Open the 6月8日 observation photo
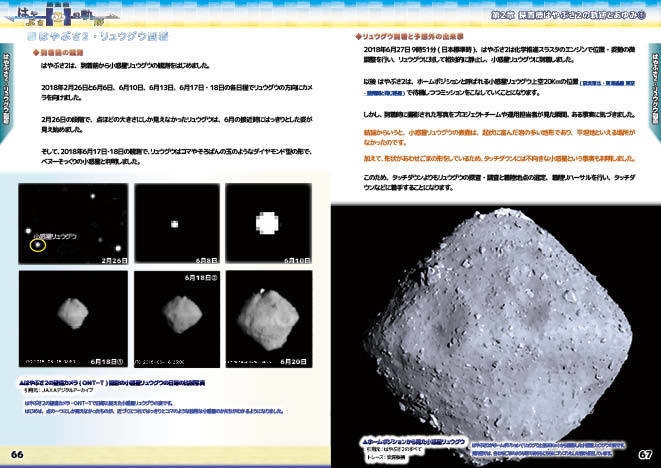 click(177, 224)
